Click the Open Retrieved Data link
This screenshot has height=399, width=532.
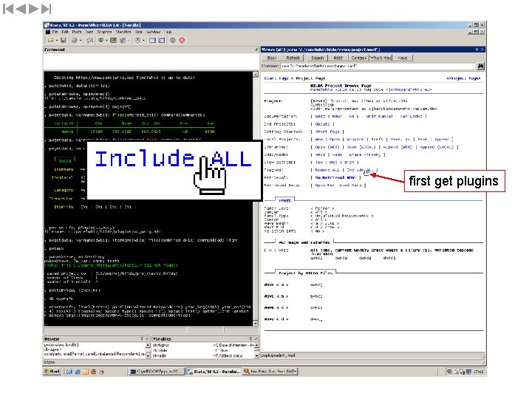coord(338,185)
